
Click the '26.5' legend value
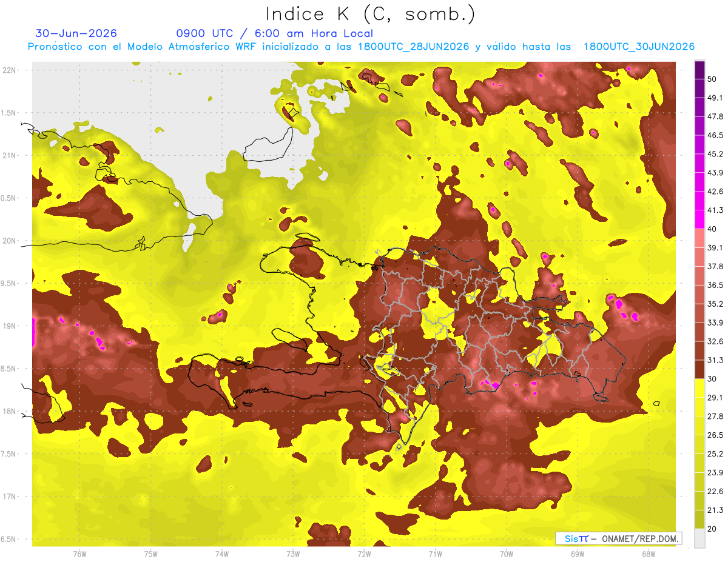(715, 435)
